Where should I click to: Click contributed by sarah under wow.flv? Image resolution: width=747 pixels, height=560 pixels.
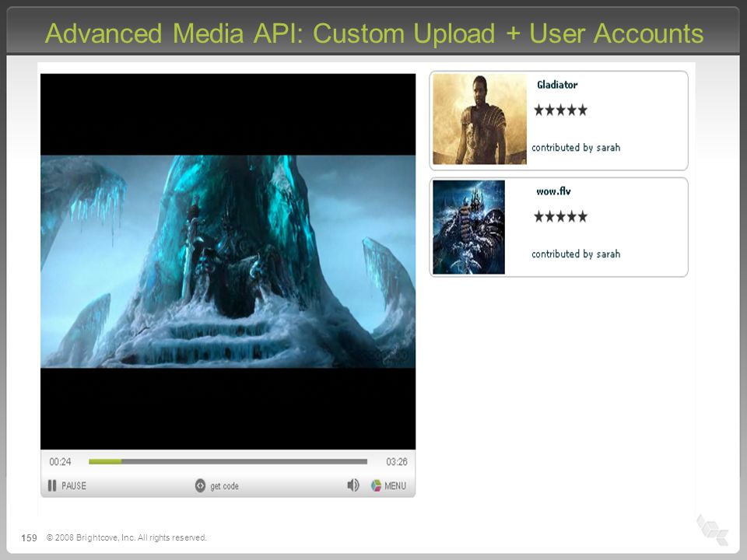[x=576, y=254]
